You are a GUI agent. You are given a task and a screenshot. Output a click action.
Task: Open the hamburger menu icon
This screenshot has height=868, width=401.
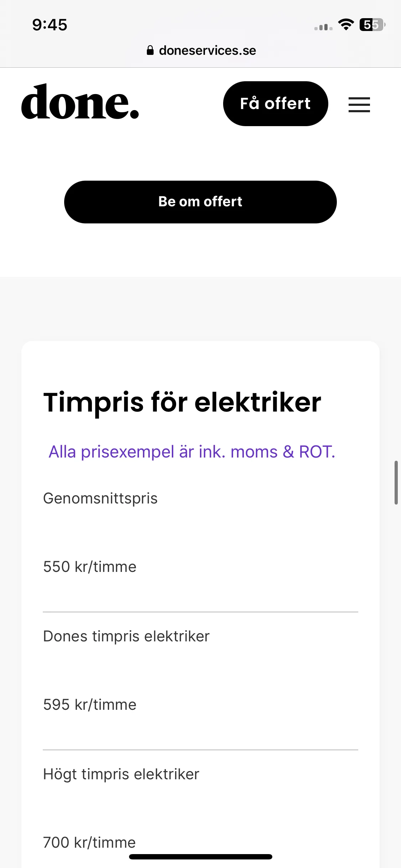coord(359,104)
